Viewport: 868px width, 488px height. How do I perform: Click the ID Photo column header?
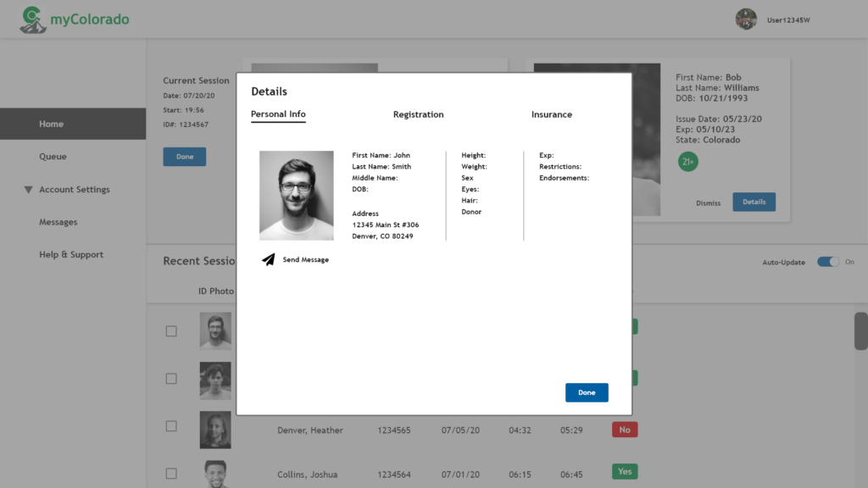coord(216,291)
